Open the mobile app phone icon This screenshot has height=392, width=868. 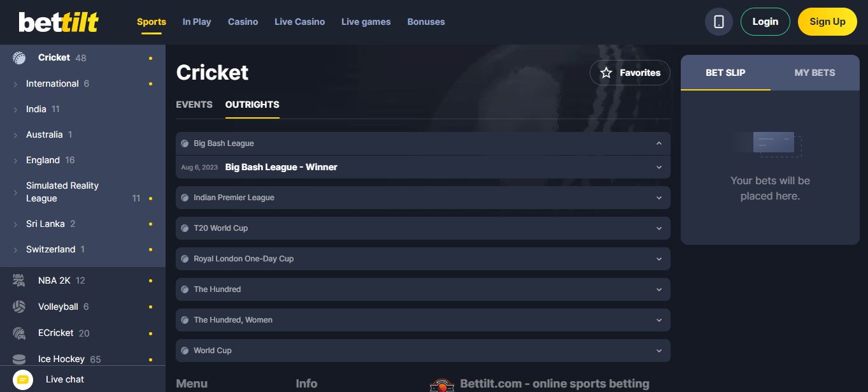pyautogui.click(x=719, y=22)
